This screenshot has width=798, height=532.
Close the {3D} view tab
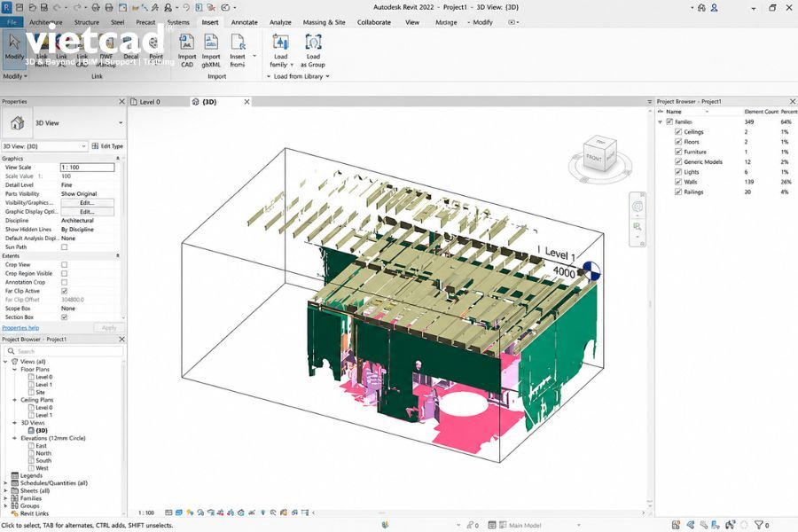(246, 102)
